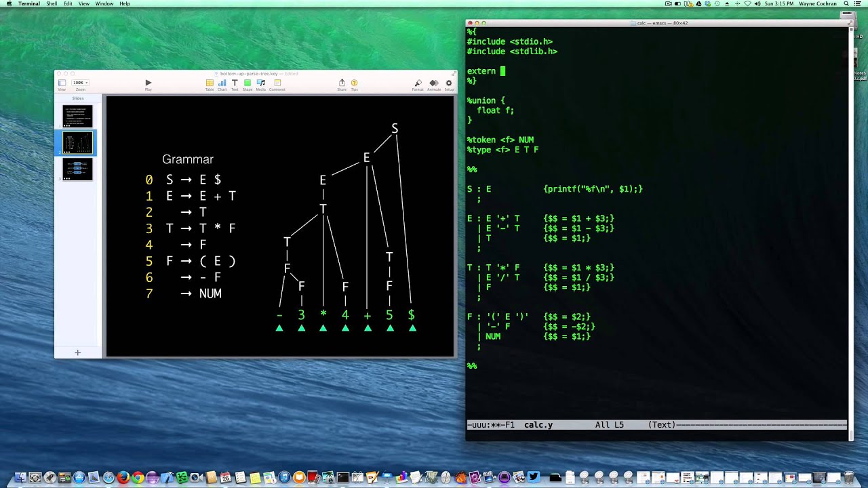Open the Edit menu

click(68, 4)
